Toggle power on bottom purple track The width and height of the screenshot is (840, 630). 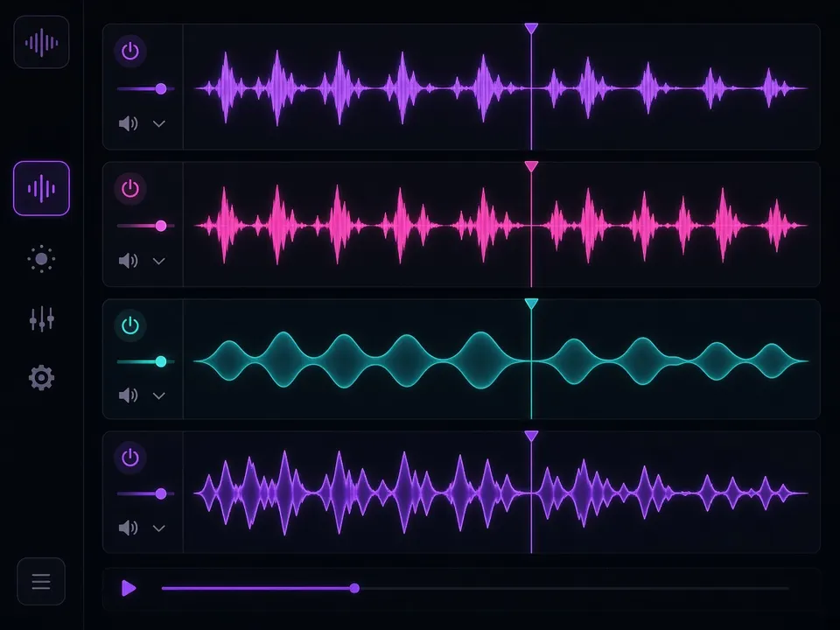coord(130,458)
